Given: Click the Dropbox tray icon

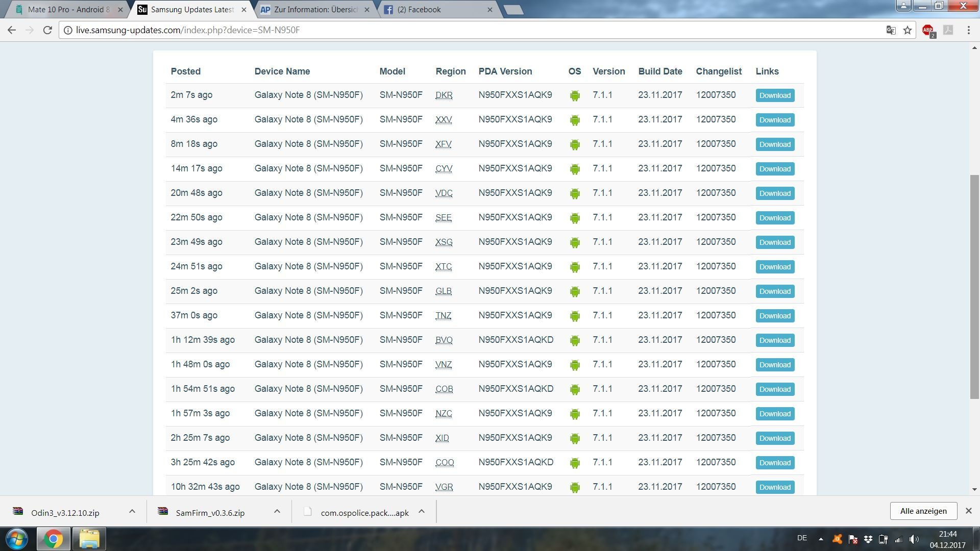Looking at the screenshot, I should coord(868,539).
